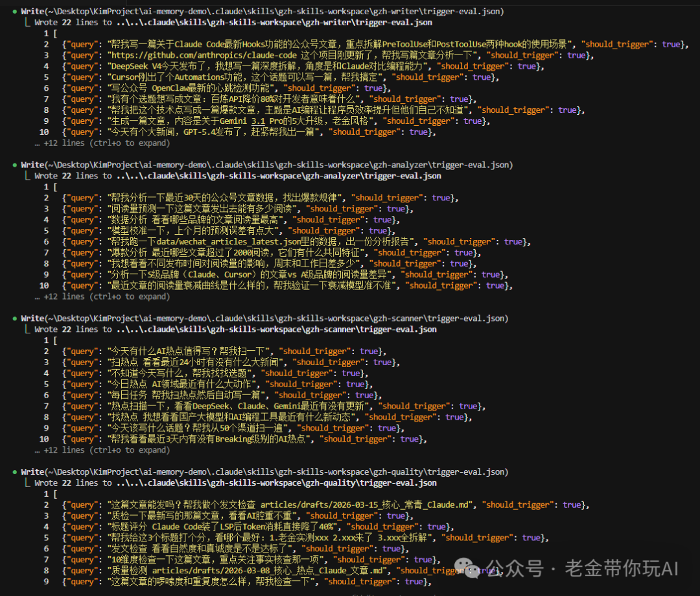Click the 每日任务 帮我扫热点 query line
Image resolution: width=700 pixels, height=596 pixels.
point(222,395)
